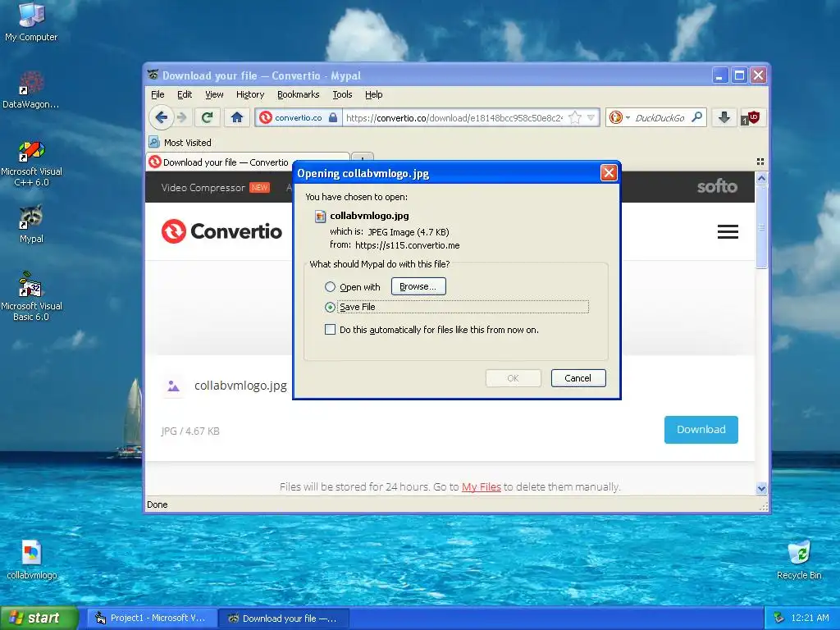
Task: Click Browse... in the dialog
Action: [418, 286]
